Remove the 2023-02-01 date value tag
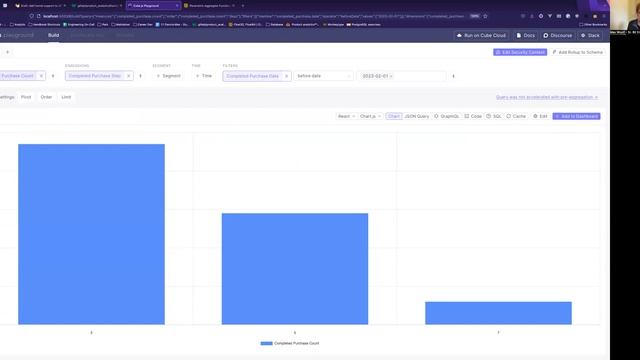 391,76
